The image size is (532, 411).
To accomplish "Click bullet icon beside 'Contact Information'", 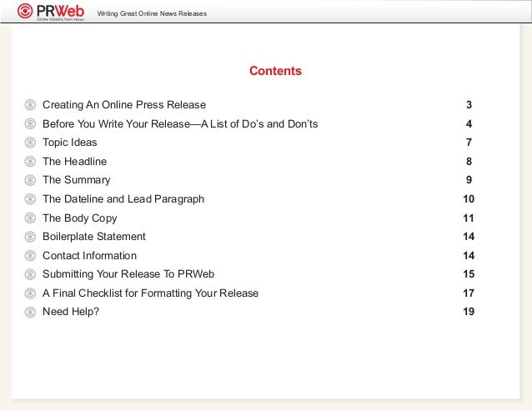I will (x=30, y=256).
